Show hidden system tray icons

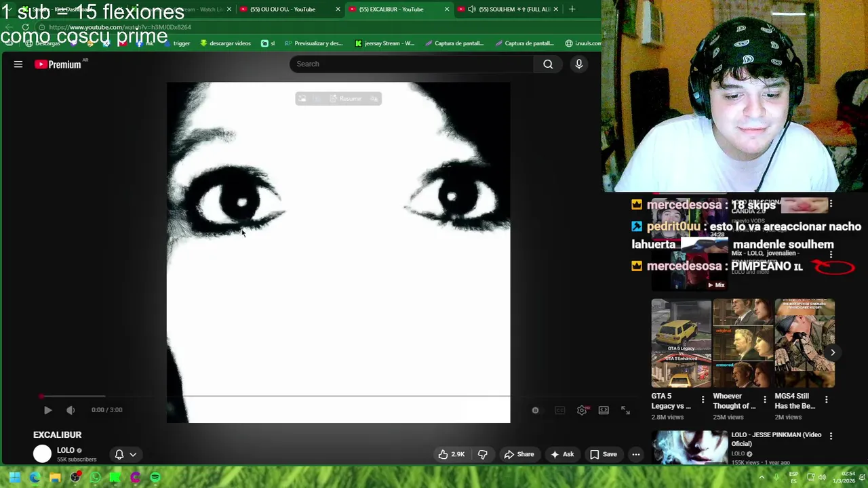[x=762, y=478]
